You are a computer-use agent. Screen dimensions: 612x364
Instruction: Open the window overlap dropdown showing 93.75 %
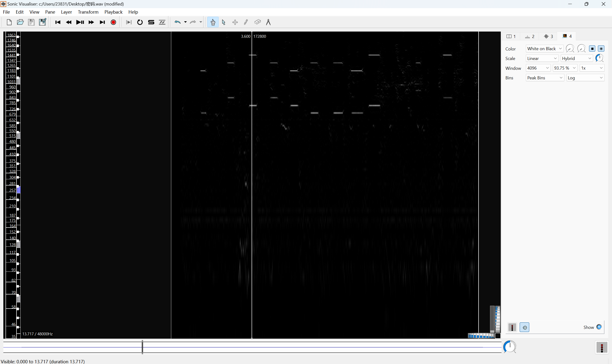[565, 68]
